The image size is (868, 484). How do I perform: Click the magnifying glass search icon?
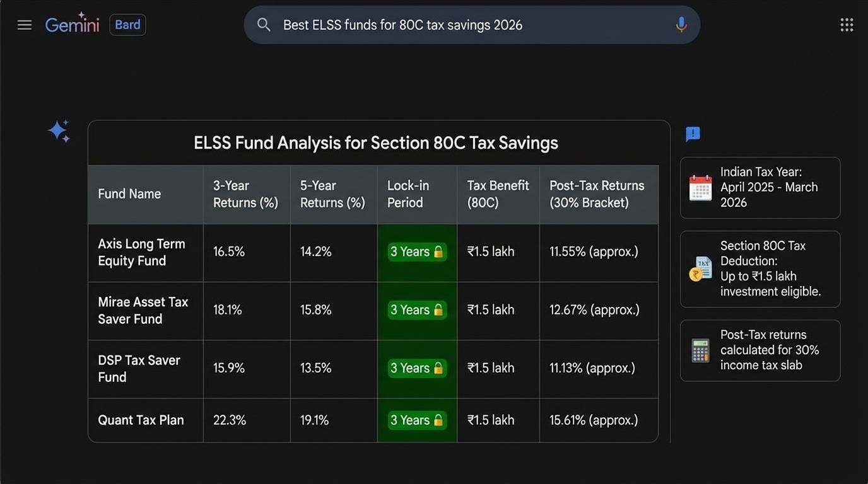coord(264,25)
